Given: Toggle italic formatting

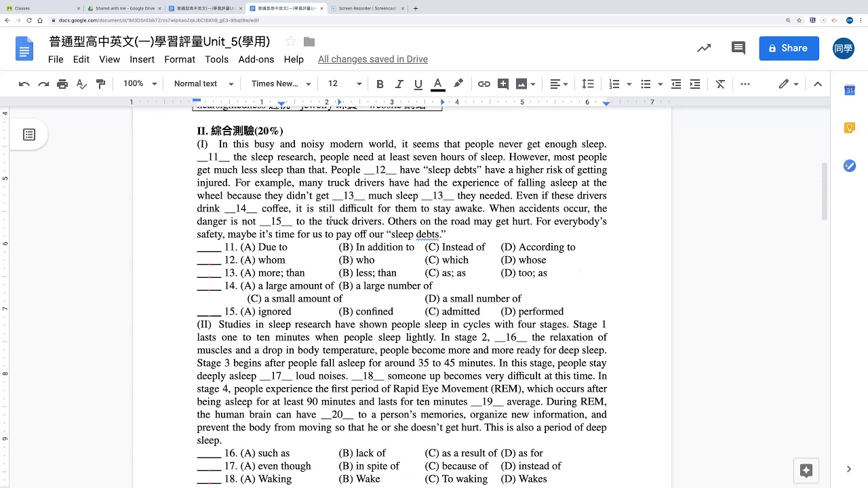Looking at the screenshot, I should [x=399, y=84].
